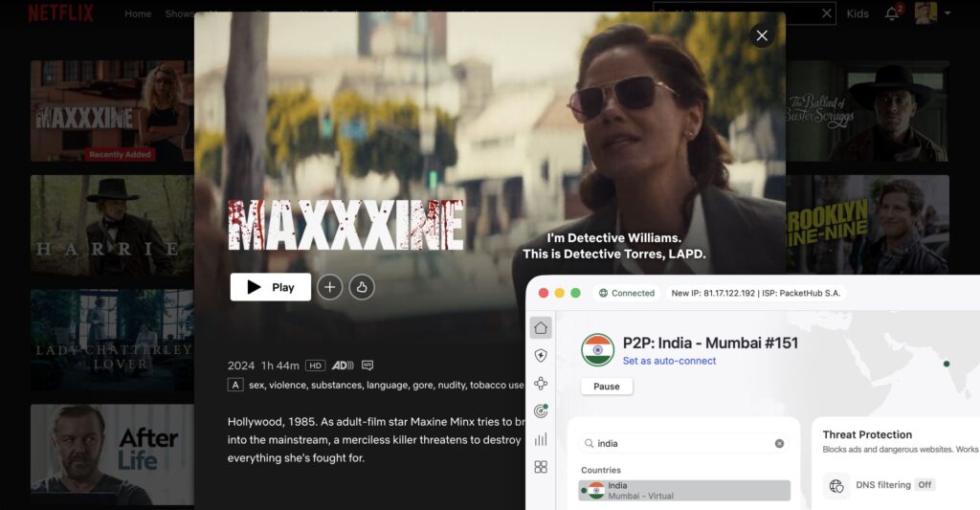Expand the profile menu caret

point(947,13)
